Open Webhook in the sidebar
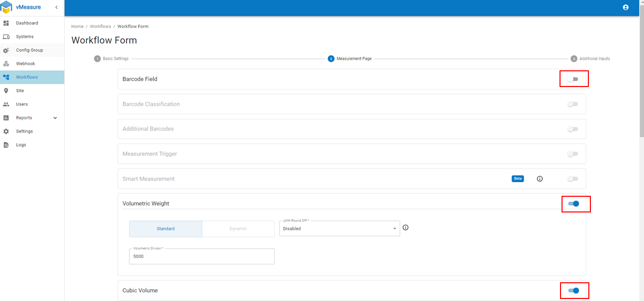Screen dimensions: 644x301 tap(32, 64)
